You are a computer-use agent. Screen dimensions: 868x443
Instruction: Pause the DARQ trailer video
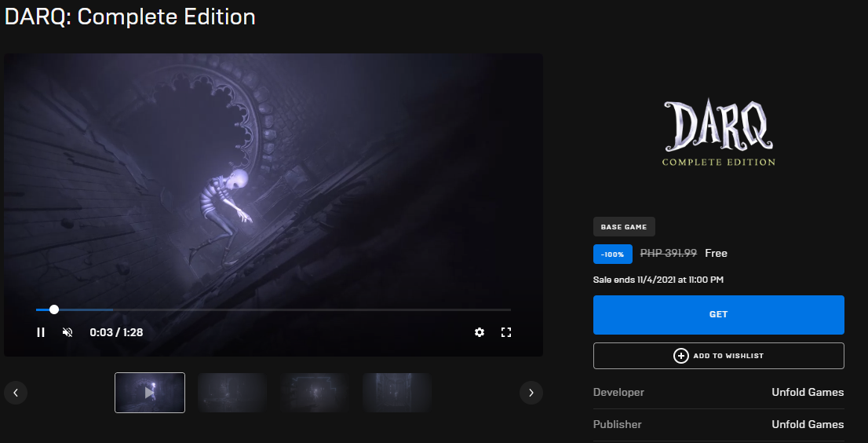40,332
